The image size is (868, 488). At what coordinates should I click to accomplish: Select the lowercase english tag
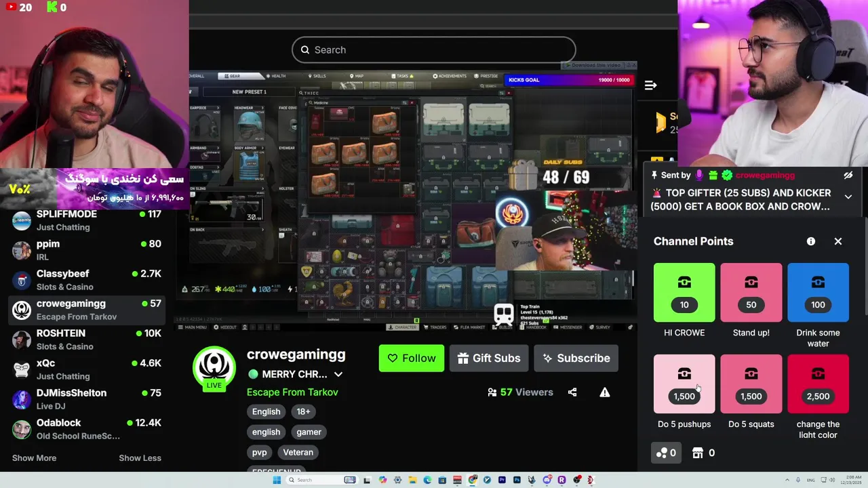click(266, 432)
